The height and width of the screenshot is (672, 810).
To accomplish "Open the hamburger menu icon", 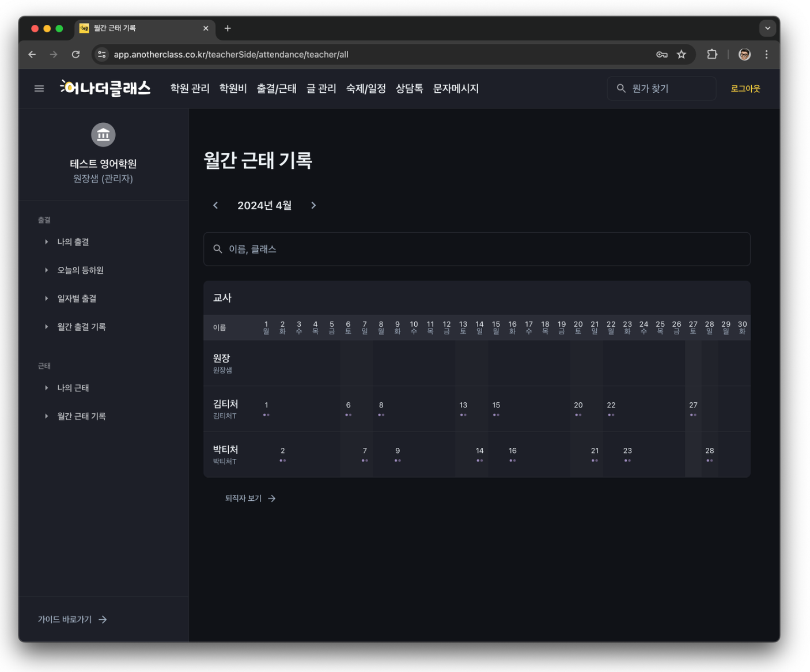I will tap(39, 89).
